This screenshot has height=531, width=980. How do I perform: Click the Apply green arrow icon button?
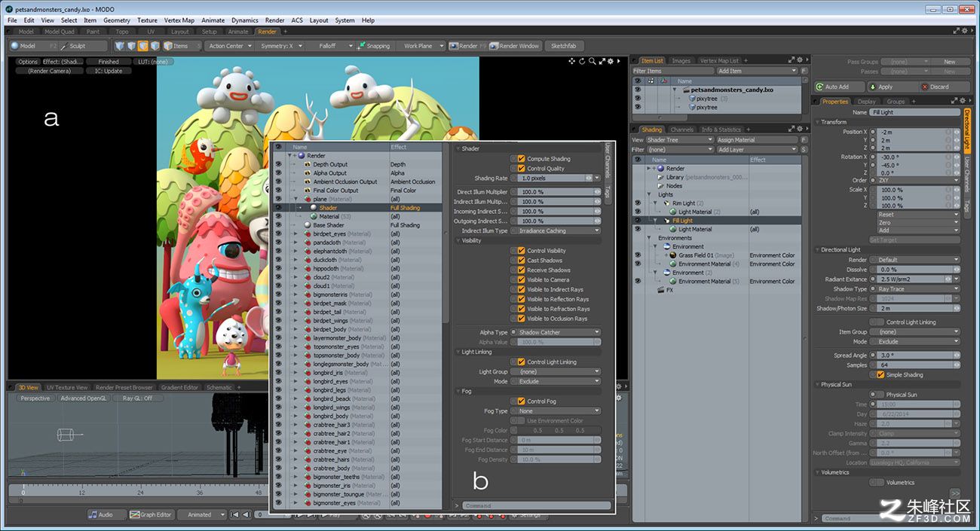click(871, 87)
